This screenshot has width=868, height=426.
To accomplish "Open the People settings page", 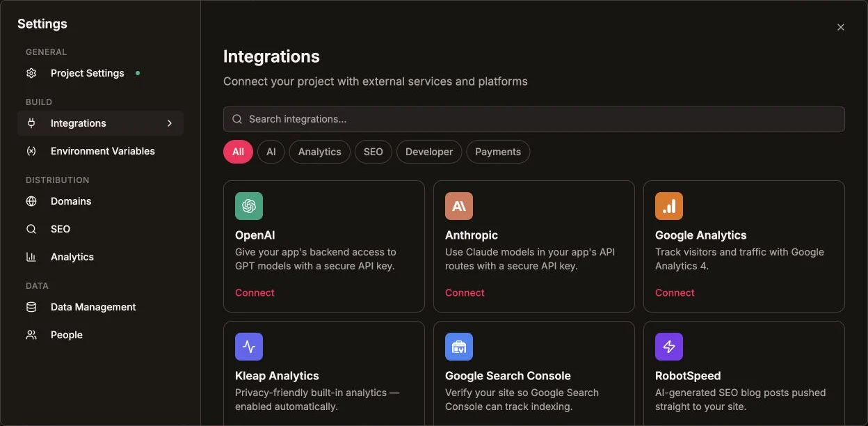I will coord(100,335).
